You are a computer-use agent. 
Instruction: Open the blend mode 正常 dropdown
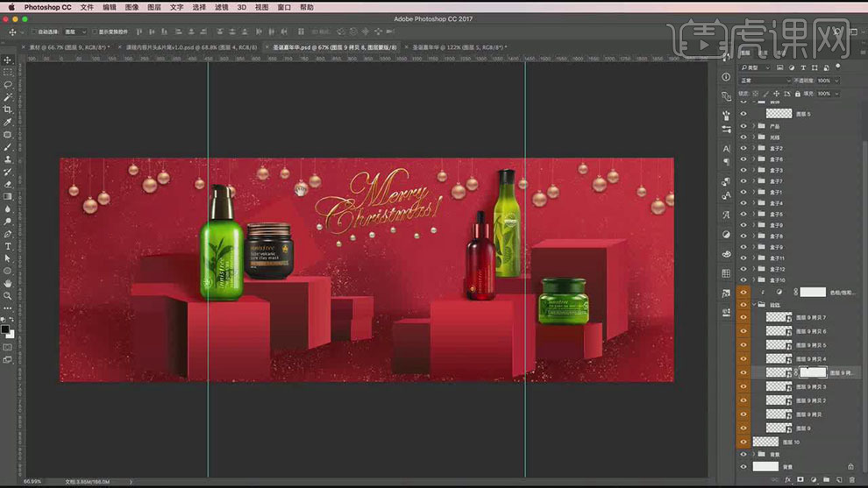(x=765, y=81)
